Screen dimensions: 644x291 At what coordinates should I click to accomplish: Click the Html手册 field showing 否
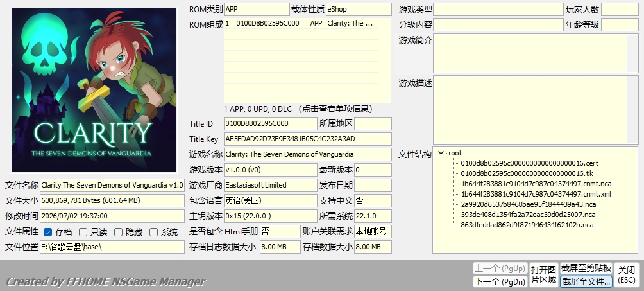click(280, 231)
